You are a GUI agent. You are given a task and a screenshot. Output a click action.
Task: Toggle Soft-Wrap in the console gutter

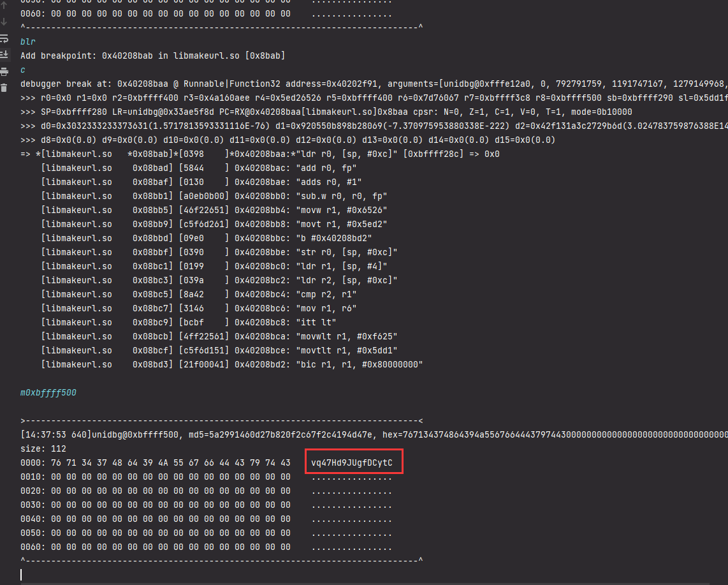pyautogui.click(x=4, y=38)
